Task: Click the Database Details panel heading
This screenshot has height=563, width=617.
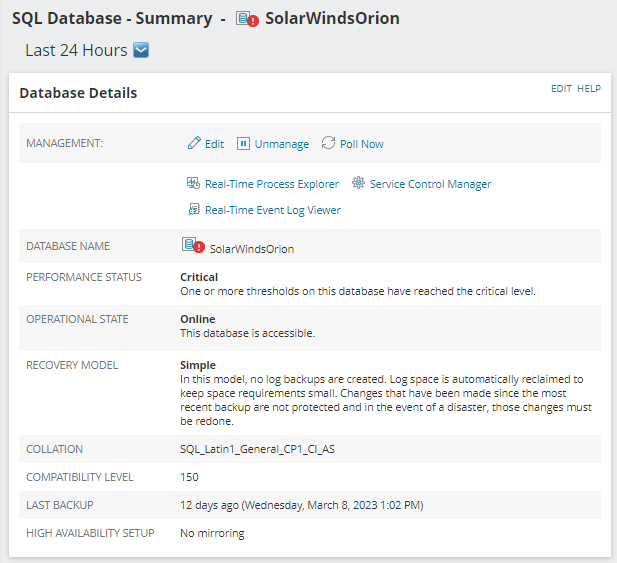Action: [x=78, y=93]
